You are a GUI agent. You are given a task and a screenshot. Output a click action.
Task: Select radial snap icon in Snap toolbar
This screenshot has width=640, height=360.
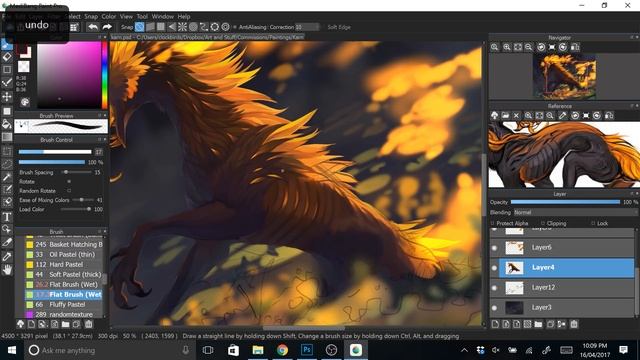click(182, 27)
